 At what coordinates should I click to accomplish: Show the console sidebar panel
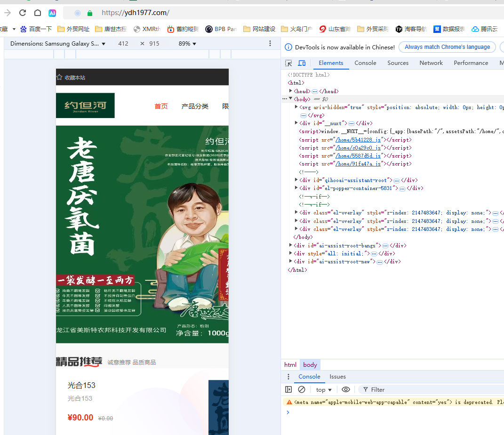coord(288,389)
